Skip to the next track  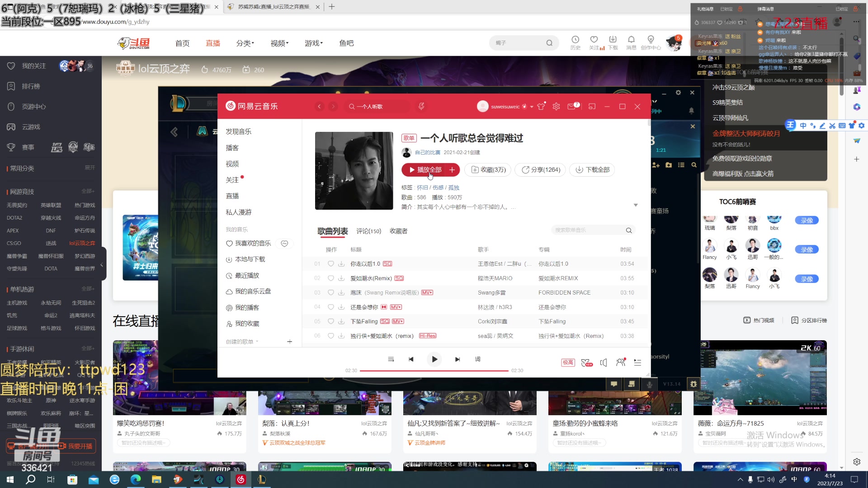458,359
